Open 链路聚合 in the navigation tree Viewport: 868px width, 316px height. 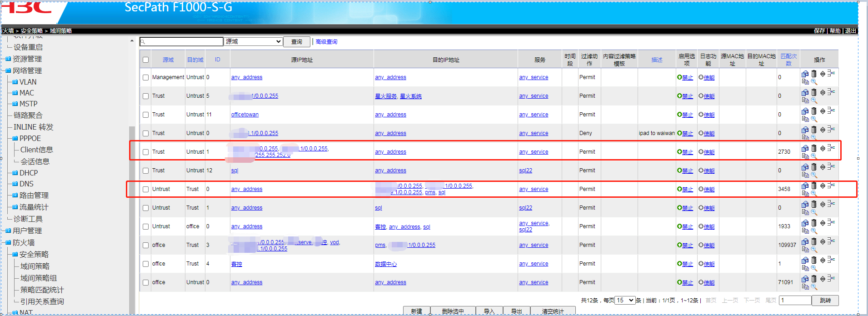click(x=28, y=115)
